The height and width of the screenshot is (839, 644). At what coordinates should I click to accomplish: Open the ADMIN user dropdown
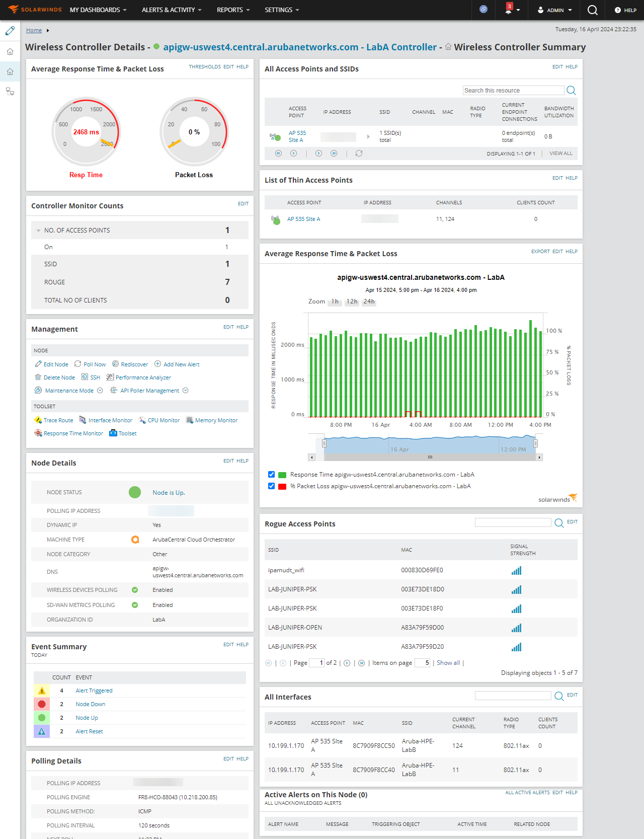click(555, 10)
